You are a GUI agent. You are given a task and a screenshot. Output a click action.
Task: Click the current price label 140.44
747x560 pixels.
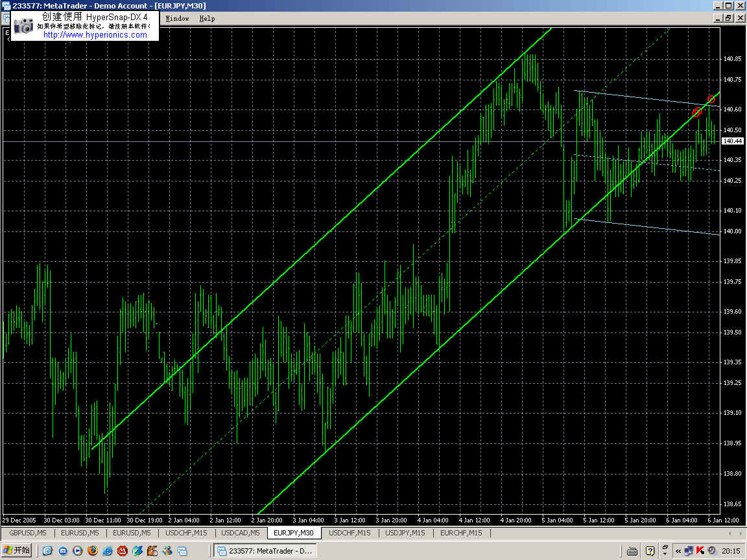tap(732, 141)
